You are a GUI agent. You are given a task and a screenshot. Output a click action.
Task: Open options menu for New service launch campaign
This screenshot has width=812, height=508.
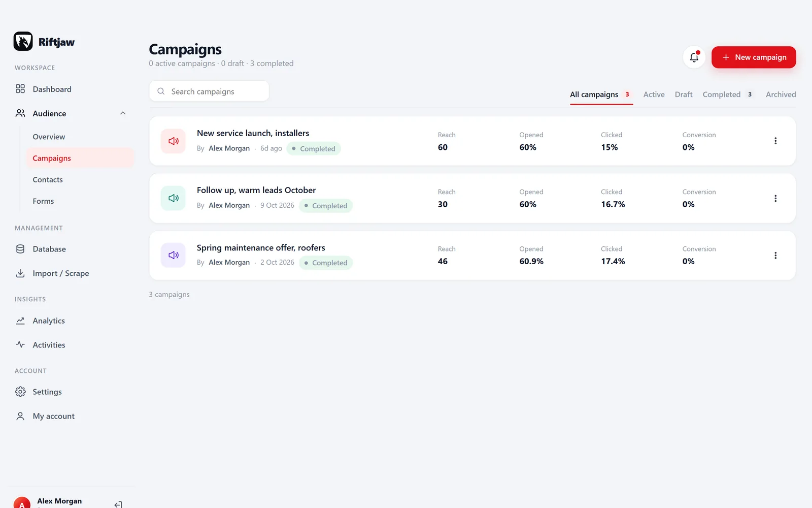click(x=775, y=141)
